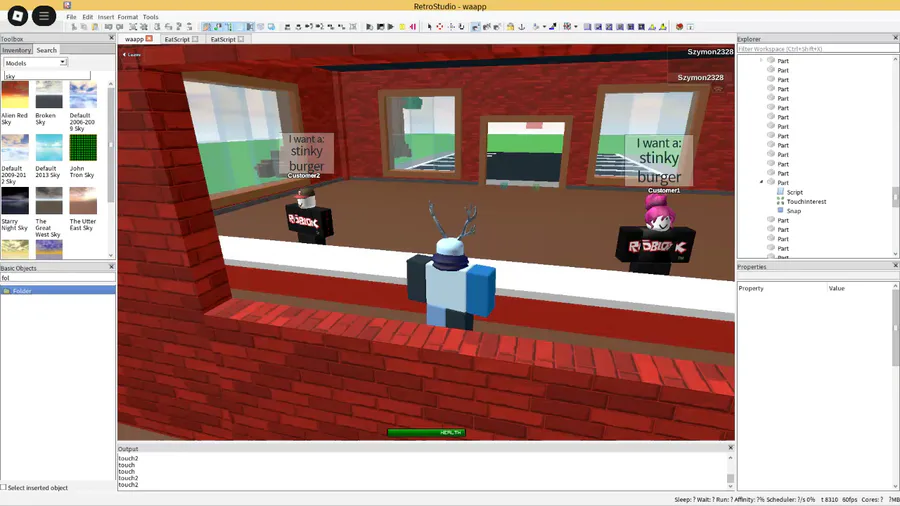Switch to the second EatScript tab
The image size is (900, 506).
pos(223,39)
